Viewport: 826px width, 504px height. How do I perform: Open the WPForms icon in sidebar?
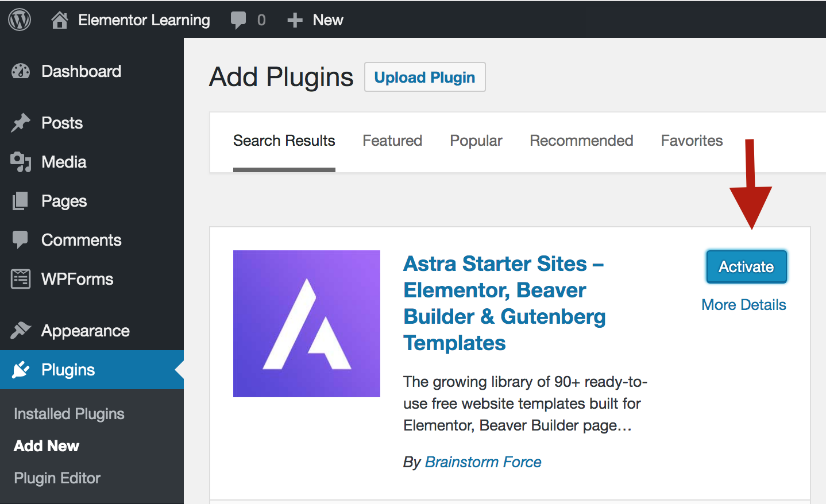click(21, 279)
